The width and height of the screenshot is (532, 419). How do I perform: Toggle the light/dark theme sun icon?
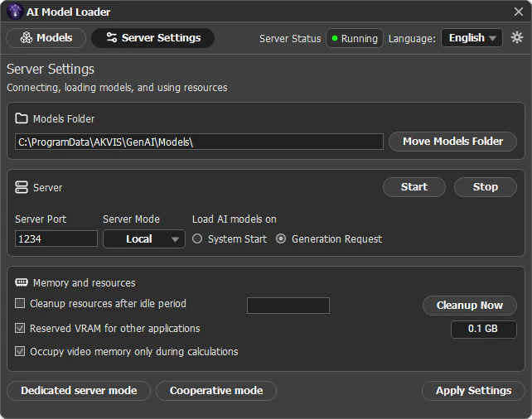click(517, 37)
